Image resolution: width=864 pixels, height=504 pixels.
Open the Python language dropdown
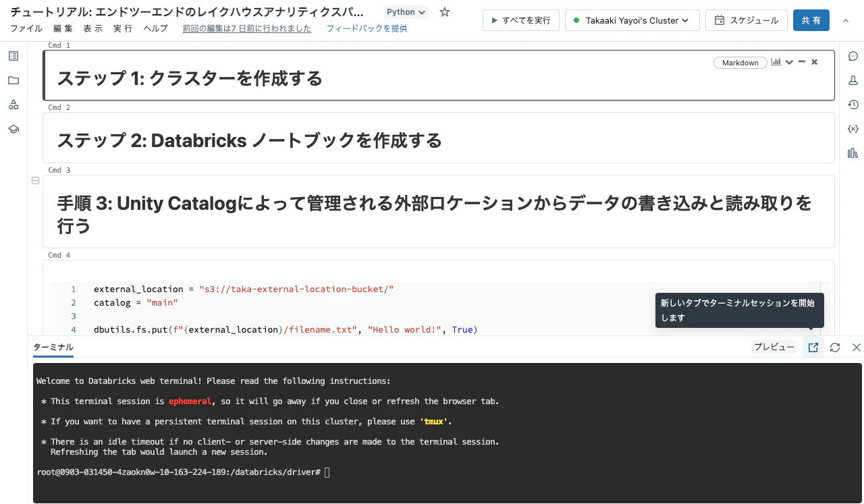pos(406,12)
